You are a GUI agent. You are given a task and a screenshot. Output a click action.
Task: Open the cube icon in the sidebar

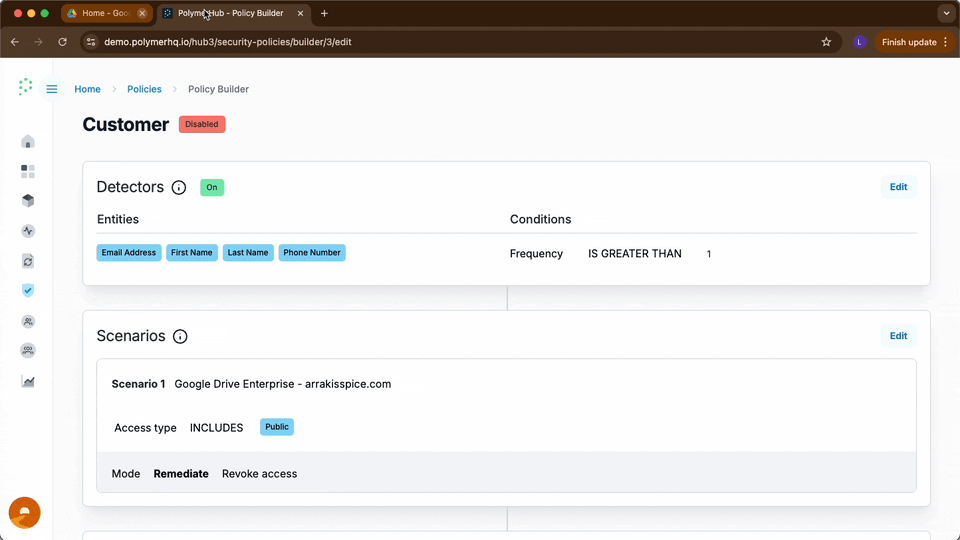pyautogui.click(x=28, y=201)
